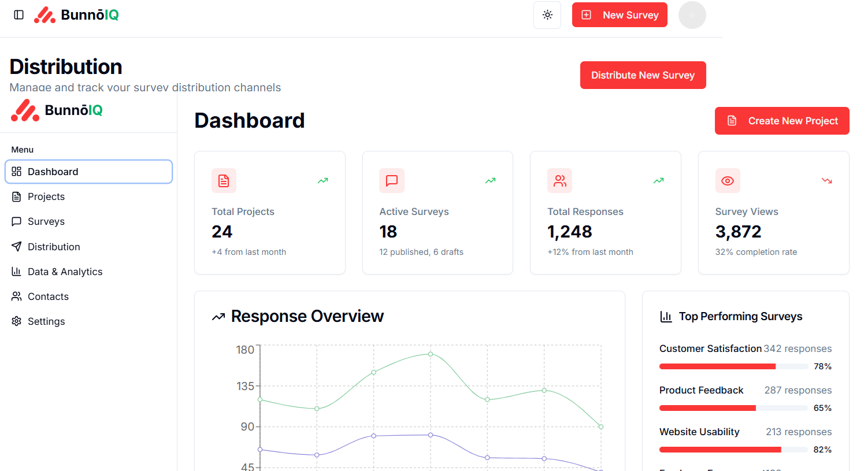The image size is (868, 471).
Task: Open Data & Analytics via bar chart icon
Action: tap(17, 272)
